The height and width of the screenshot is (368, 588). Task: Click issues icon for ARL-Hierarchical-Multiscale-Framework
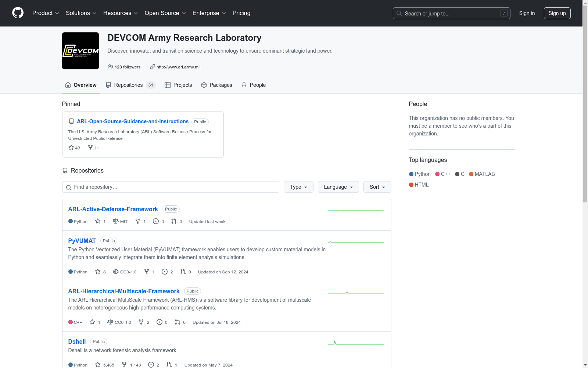pyautogui.click(x=159, y=322)
